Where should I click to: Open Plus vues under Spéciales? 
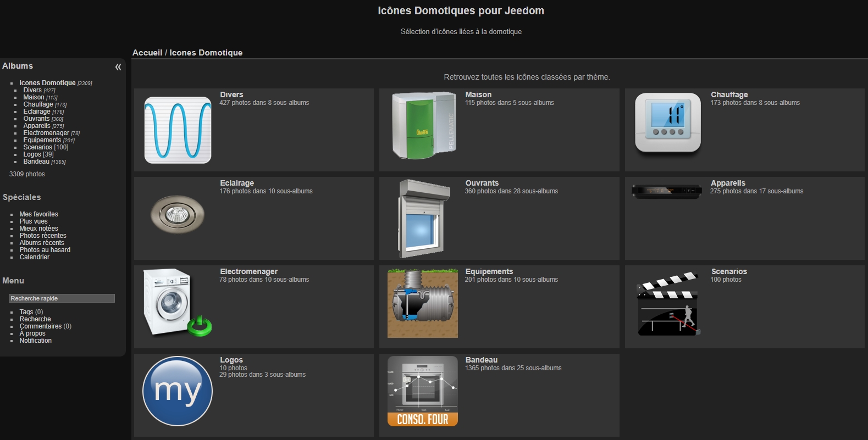pyautogui.click(x=34, y=221)
